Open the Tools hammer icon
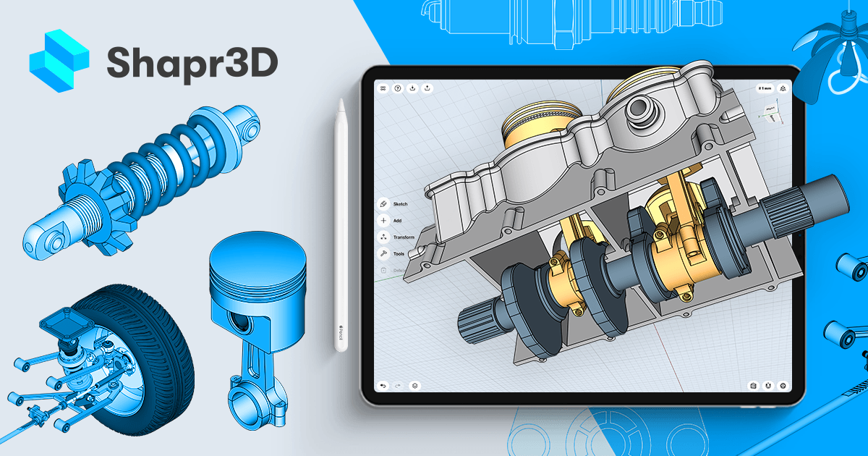The image size is (868, 456). click(384, 254)
